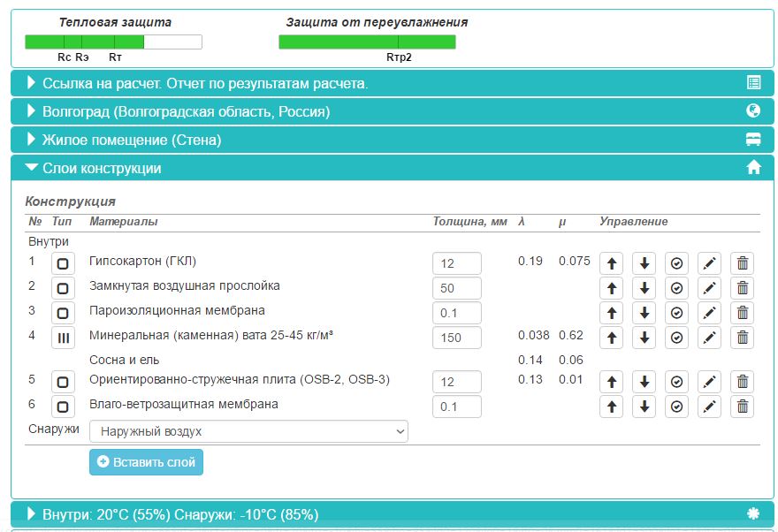Move OSB плита layer down
The width and height of the screenshot is (778, 532).
(644, 382)
